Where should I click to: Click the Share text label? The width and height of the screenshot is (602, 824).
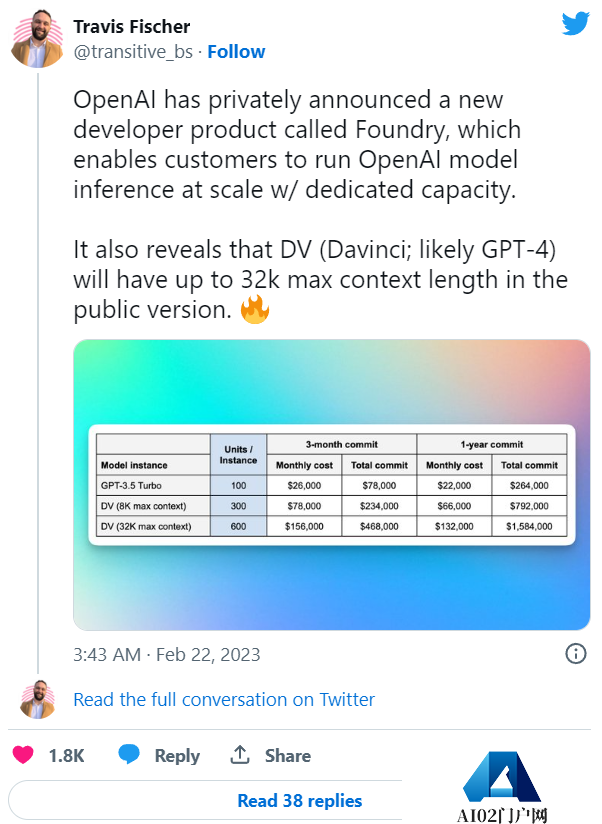(x=288, y=756)
